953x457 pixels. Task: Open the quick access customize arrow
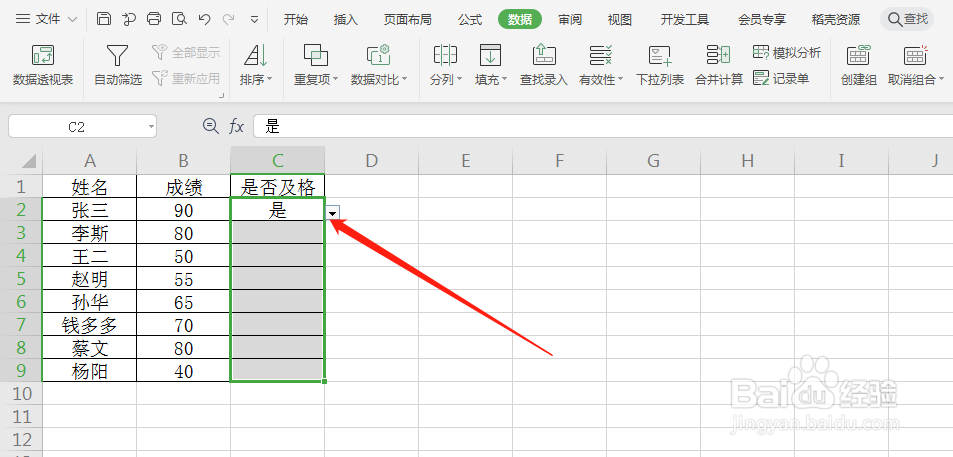tap(255, 19)
